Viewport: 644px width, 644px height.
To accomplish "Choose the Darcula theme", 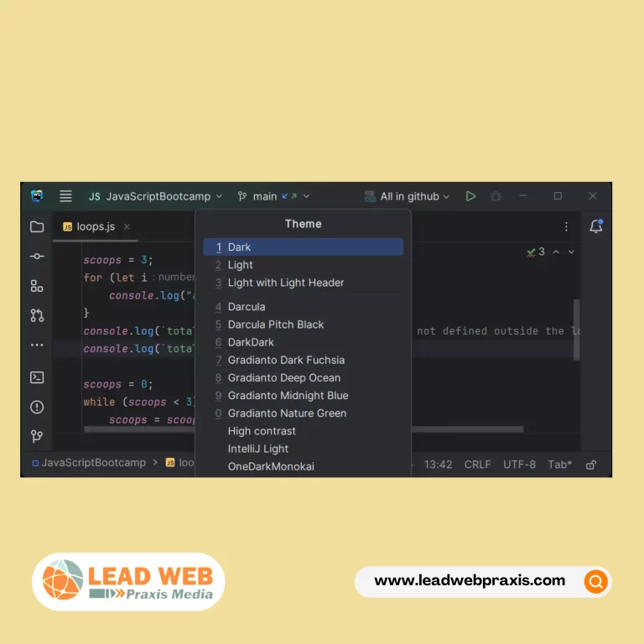I will click(303, 307).
